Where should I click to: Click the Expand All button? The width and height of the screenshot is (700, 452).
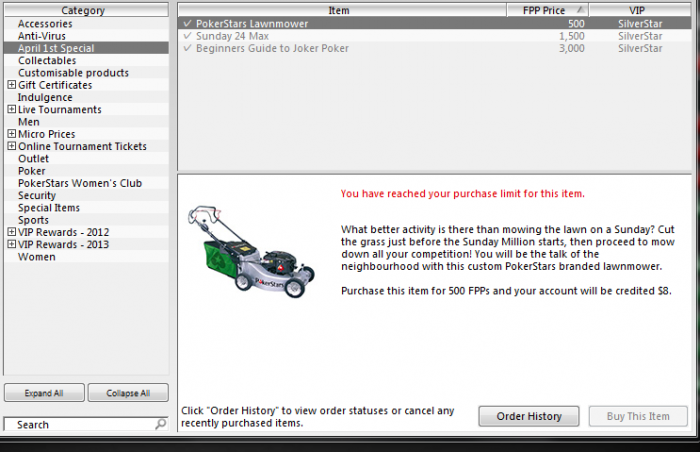(x=44, y=393)
